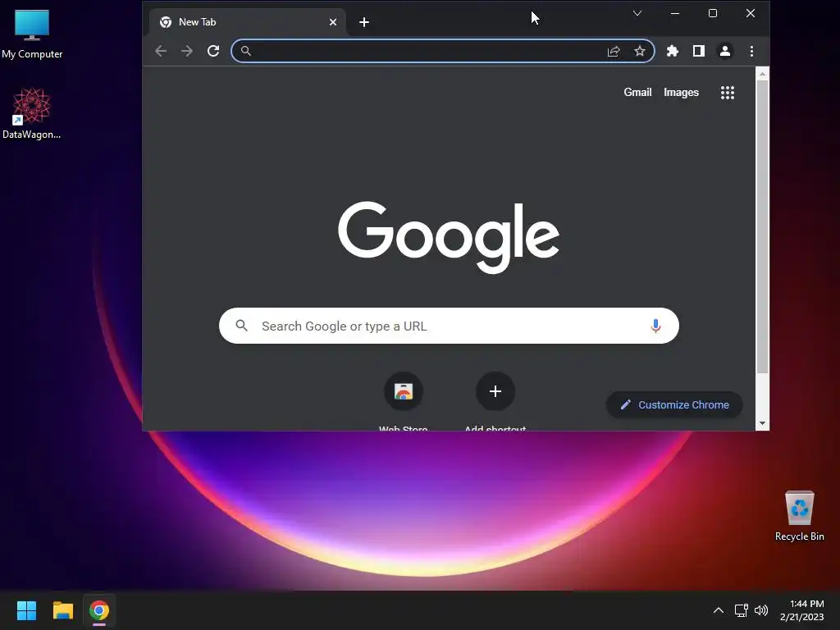The width and height of the screenshot is (840, 630).
Task: Select the Recycle Bin desktop icon
Action: (799, 516)
